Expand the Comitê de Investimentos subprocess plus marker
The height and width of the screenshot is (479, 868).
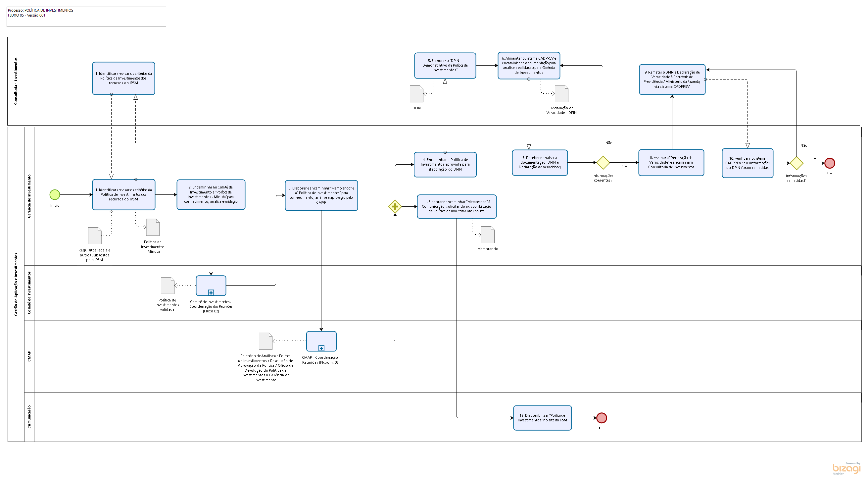(211, 292)
